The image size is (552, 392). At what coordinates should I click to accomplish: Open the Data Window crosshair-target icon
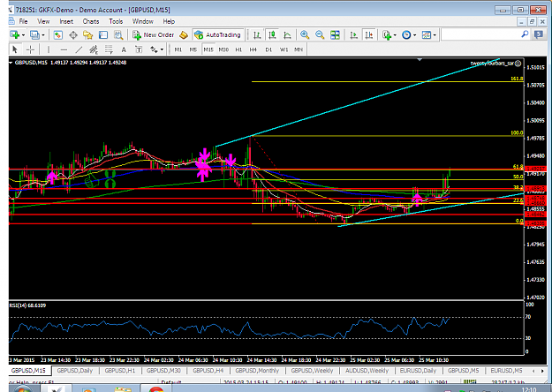click(73, 34)
